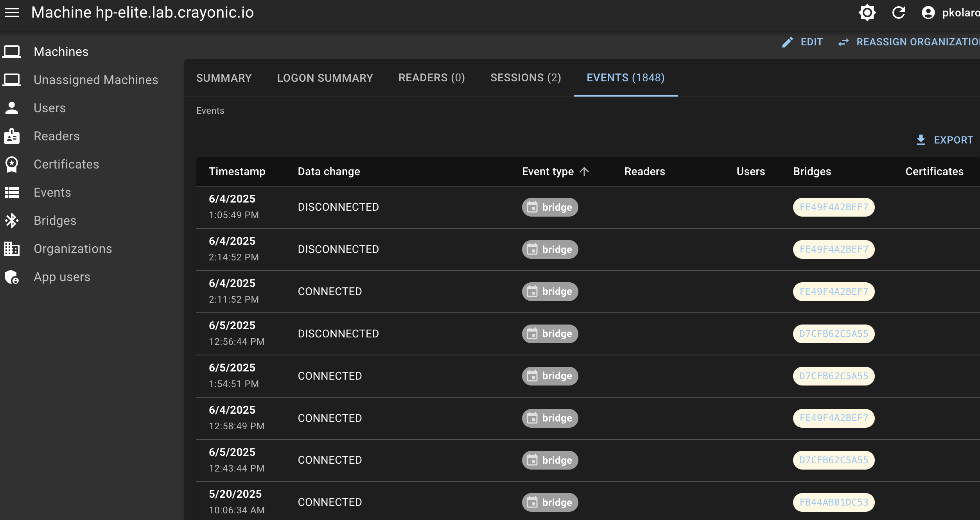Image resolution: width=980 pixels, height=520 pixels.
Task: Click the pencil icon next to EDIT
Action: tap(787, 42)
